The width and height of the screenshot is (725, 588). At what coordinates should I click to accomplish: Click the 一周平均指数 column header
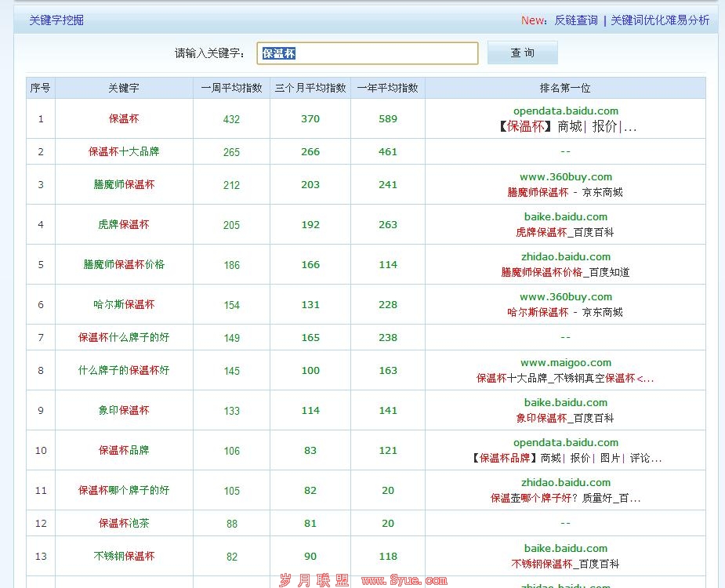[x=231, y=88]
